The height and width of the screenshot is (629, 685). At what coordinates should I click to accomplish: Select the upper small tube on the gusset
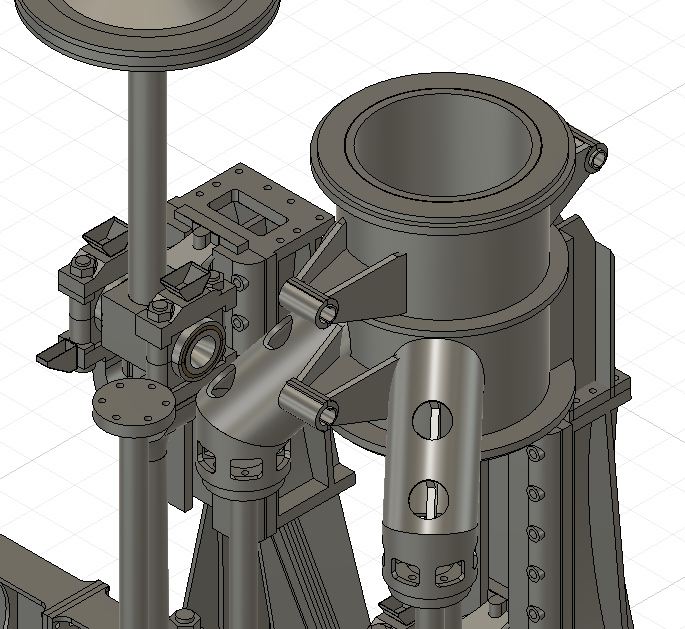click(x=309, y=304)
